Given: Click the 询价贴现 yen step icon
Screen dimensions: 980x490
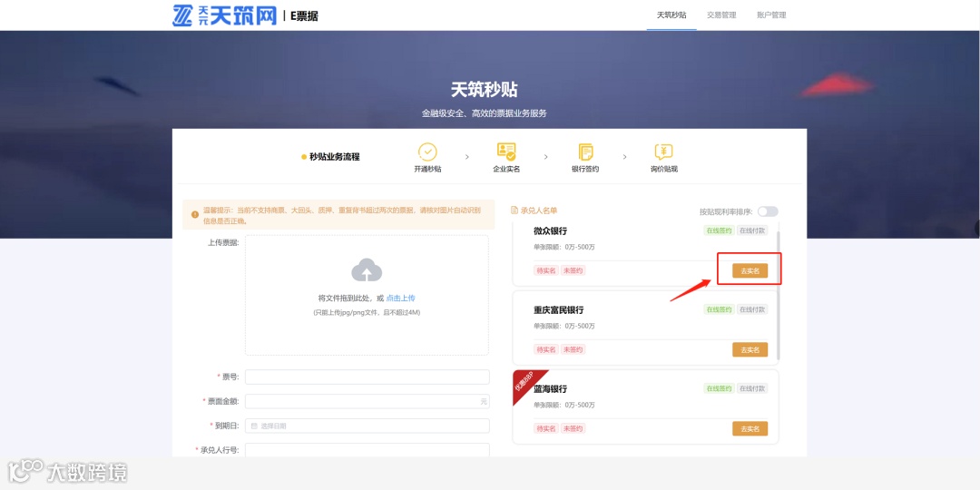Looking at the screenshot, I should pos(663,152).
